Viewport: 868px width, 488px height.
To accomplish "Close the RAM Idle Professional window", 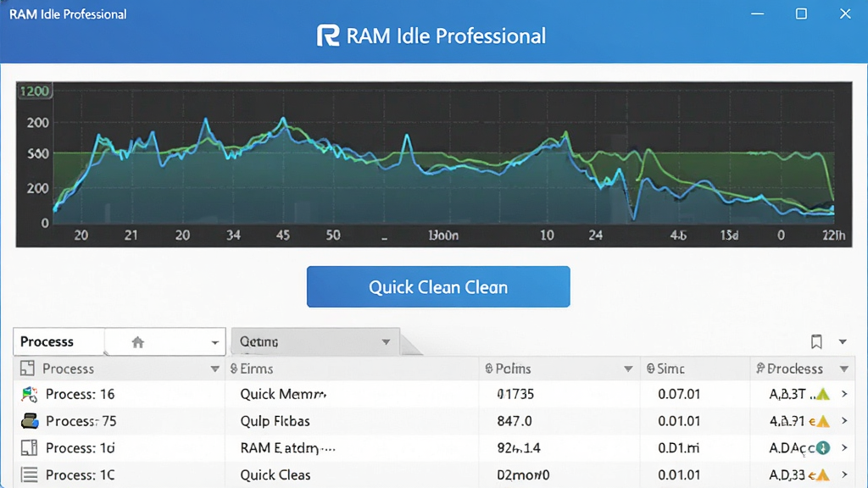I will (845, 14).
